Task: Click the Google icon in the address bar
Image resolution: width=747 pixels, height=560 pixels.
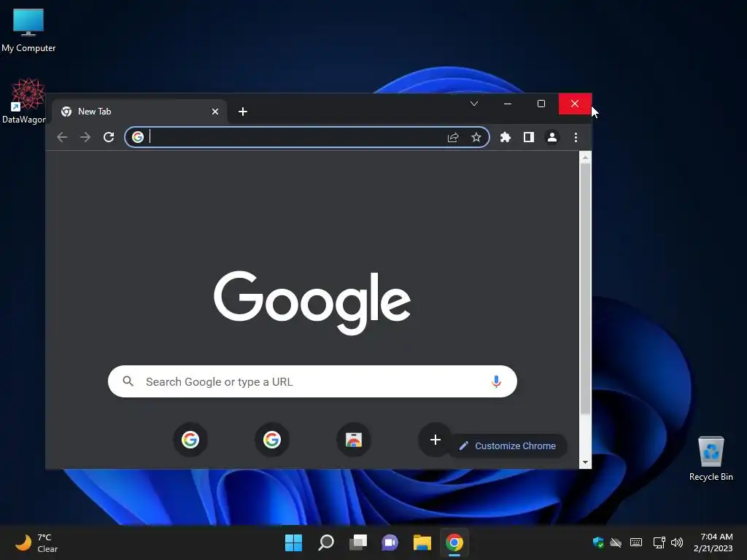Action: [x=138, y=137]
